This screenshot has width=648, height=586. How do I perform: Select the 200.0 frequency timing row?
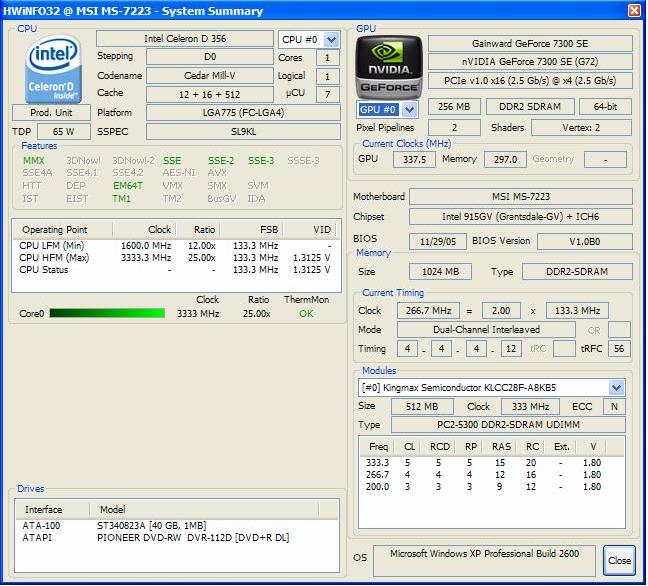[491, 487]
